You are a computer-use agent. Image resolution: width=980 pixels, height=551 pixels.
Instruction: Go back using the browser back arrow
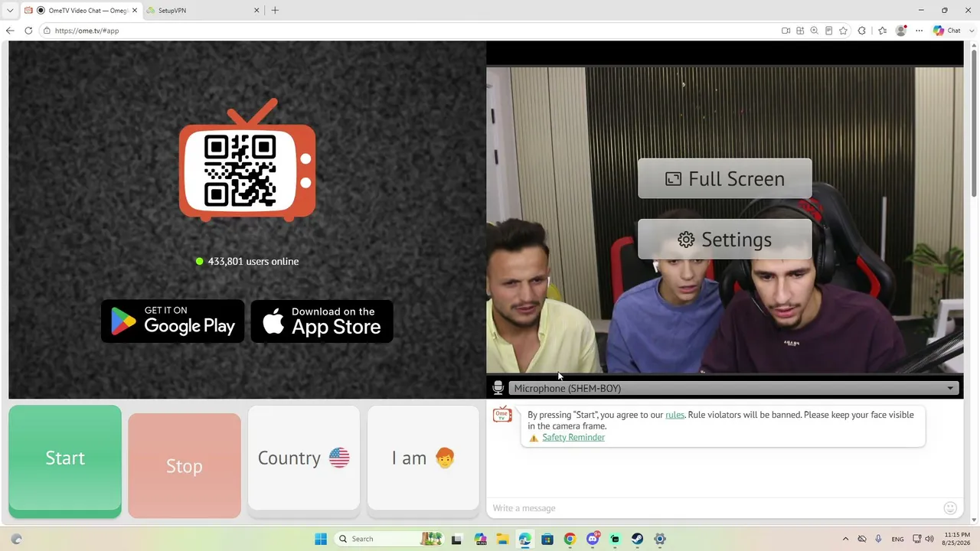(x=10, y=31)
